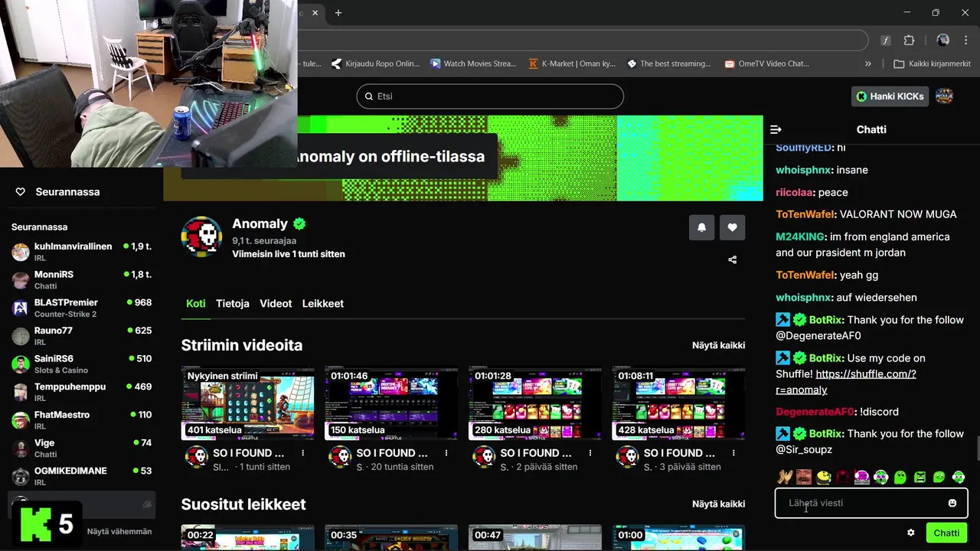Open the OmeTV Video Chat bookmark
This screenshot has height=551, width=980.
(x=768, y=64)
